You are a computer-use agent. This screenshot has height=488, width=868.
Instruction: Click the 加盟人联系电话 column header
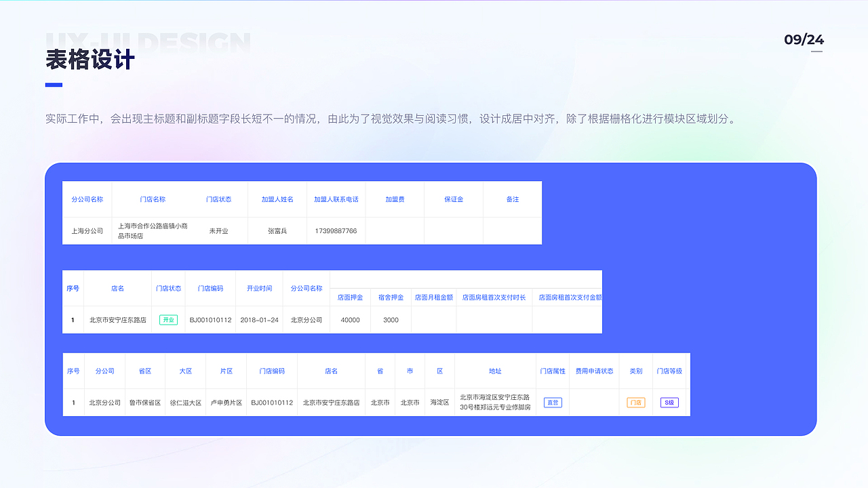click(x=336, y=199)
